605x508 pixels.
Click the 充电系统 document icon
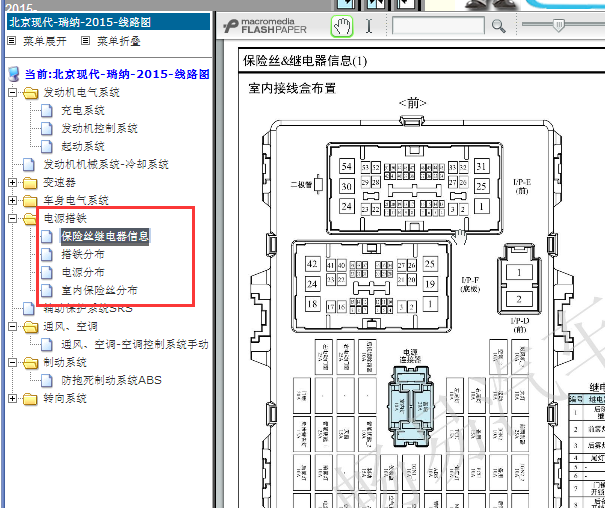(x=47, y=110)
